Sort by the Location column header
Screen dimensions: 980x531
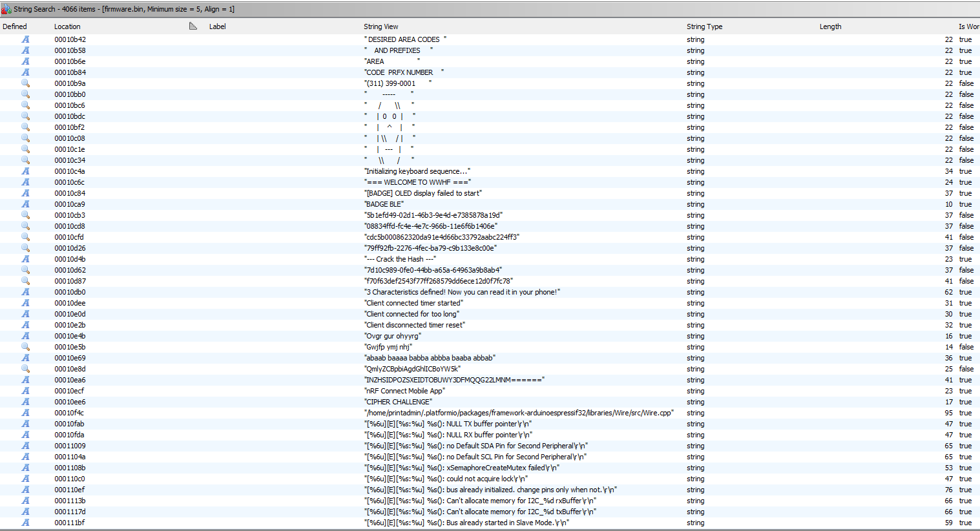click(68, 26)
